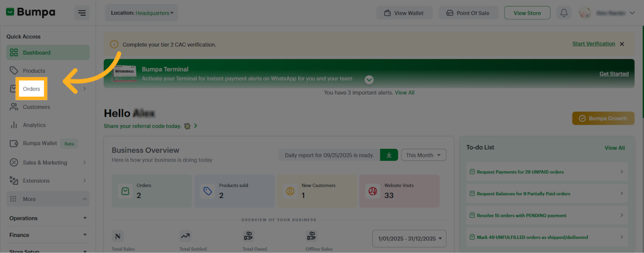
Task: Click the Orders card bag icon
Action: 125,191
